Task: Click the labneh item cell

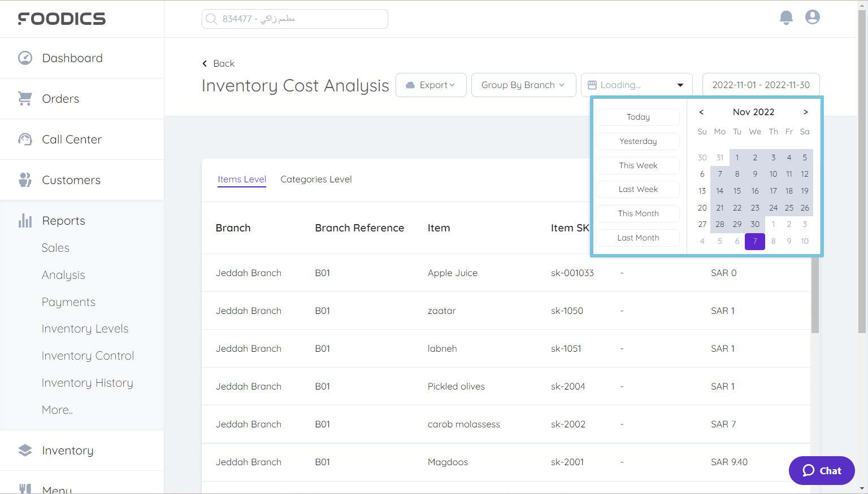Action: (442, 348)
